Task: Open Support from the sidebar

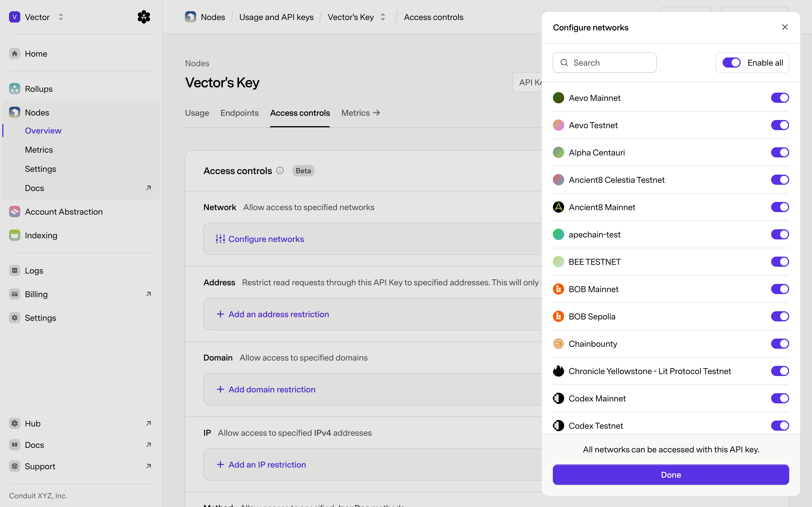Action: pos(40,466)
